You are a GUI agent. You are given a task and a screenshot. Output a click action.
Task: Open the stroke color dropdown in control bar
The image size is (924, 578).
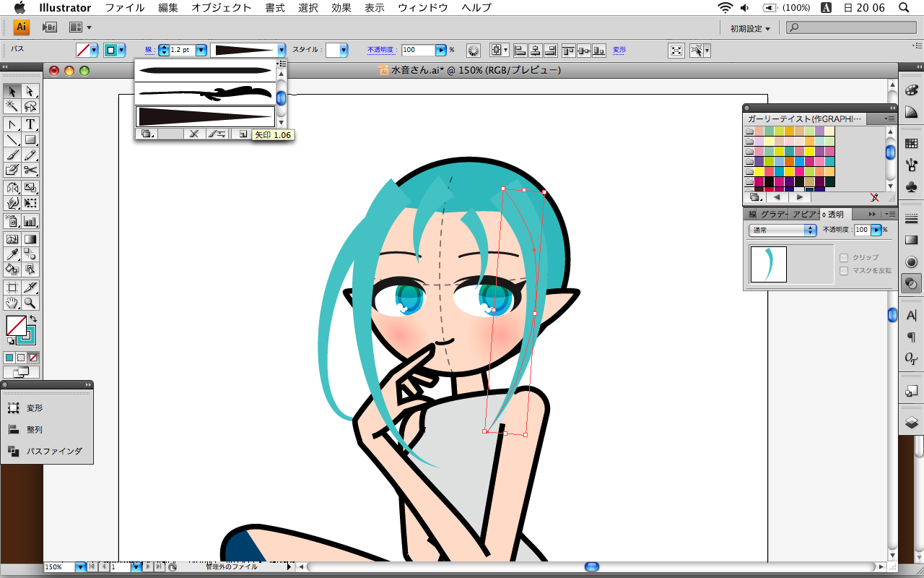click(x=121, y=50)
